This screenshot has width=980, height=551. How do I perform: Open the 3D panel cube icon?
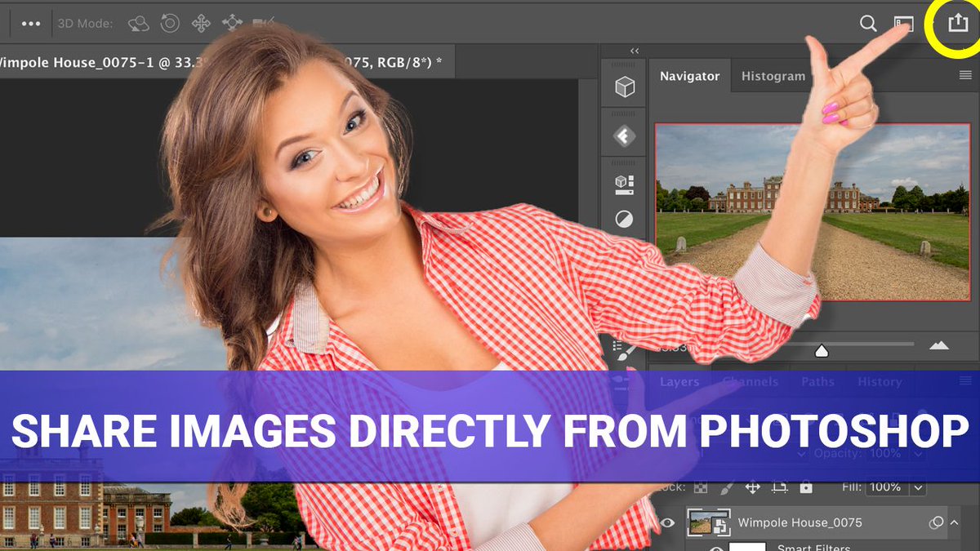click(x=625, y=87)
